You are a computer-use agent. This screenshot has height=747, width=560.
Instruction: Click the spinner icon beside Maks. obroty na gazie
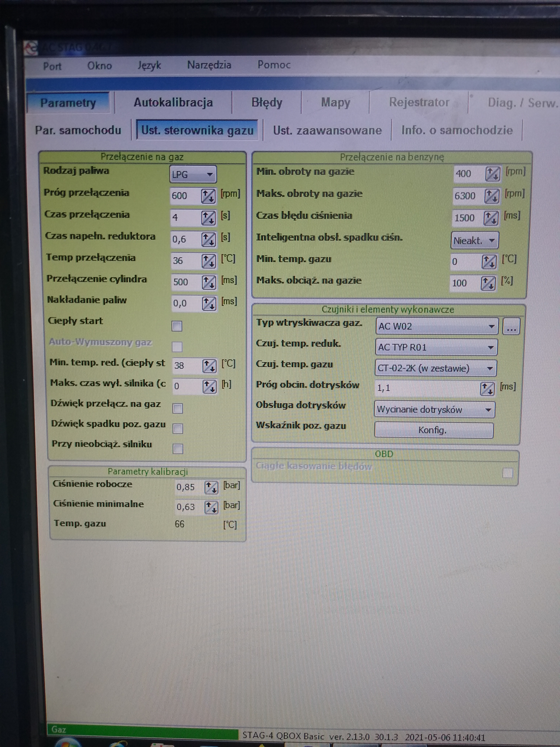pyautogui.click(x=492, y=196)
